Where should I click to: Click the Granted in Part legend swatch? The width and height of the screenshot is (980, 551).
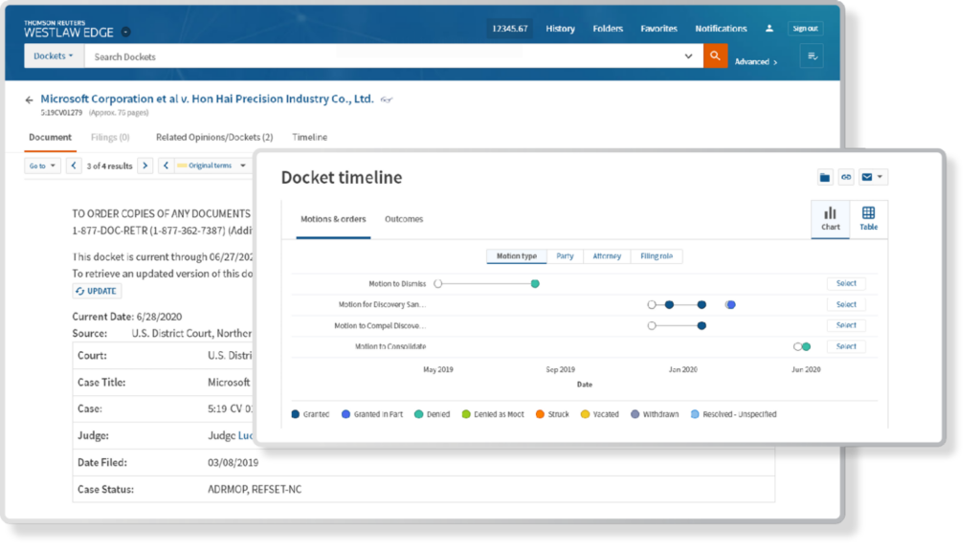pos(345,414)
